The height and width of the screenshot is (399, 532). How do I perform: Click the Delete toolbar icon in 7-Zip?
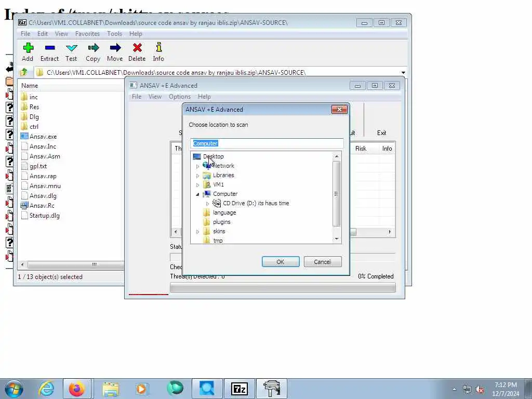click(x=137, y=47)
